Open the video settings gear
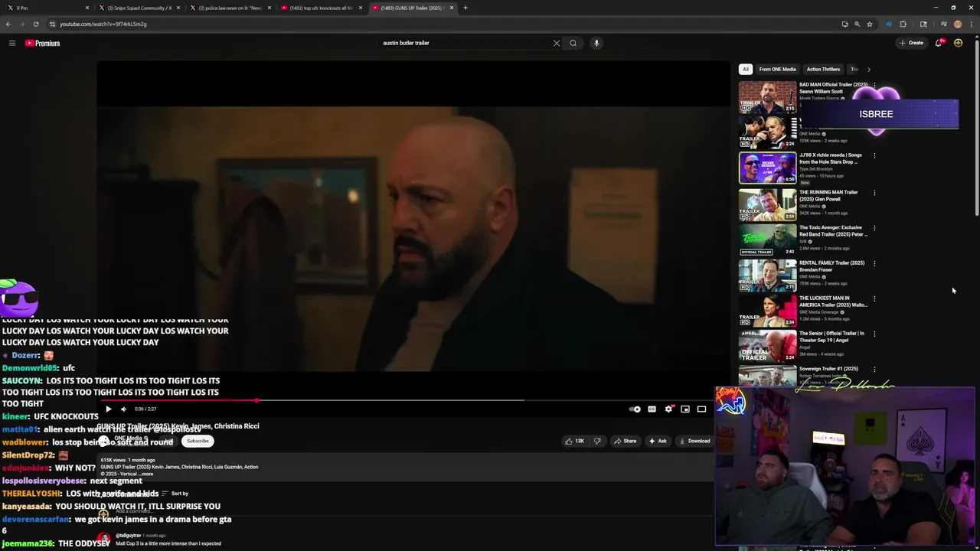The width and height of the screenshot is (980, 551). [668, 409]
